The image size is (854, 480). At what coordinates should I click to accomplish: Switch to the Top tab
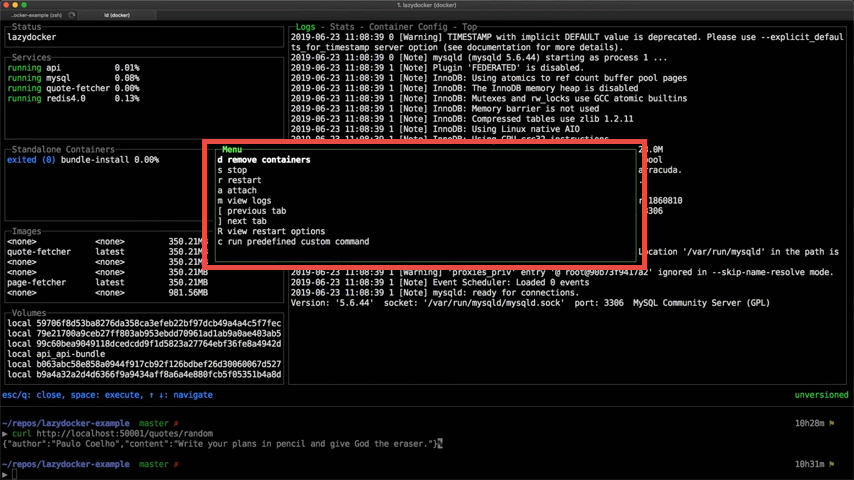(469, 27)
